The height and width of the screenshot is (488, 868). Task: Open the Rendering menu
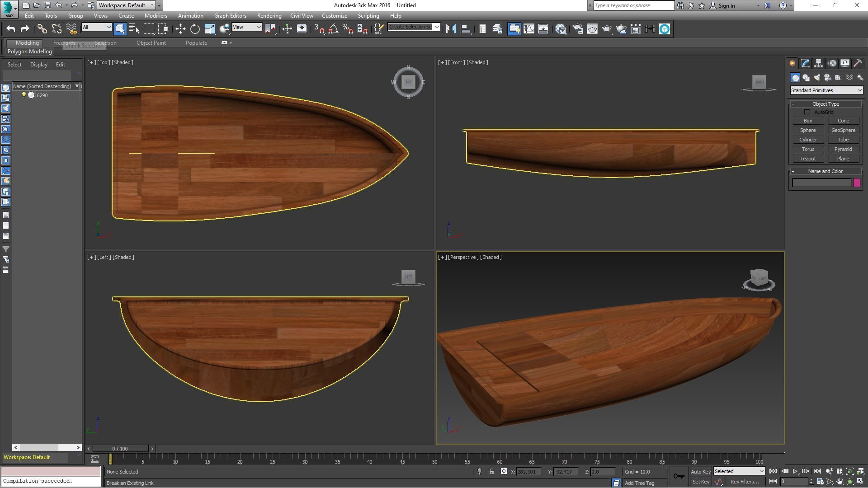(269, 16)
